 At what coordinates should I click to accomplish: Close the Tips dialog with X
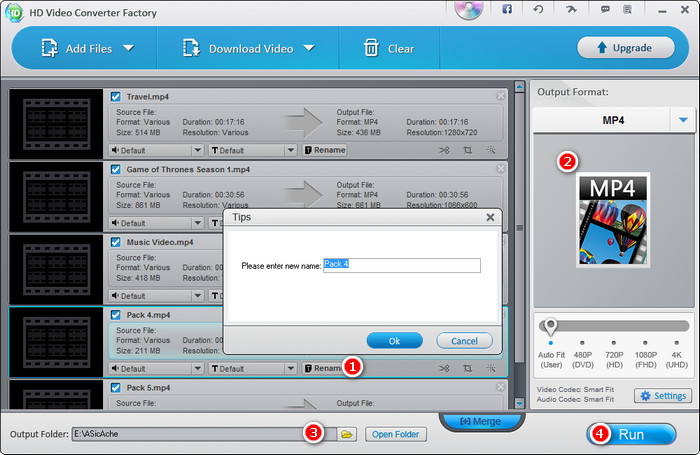coord(490,217)
